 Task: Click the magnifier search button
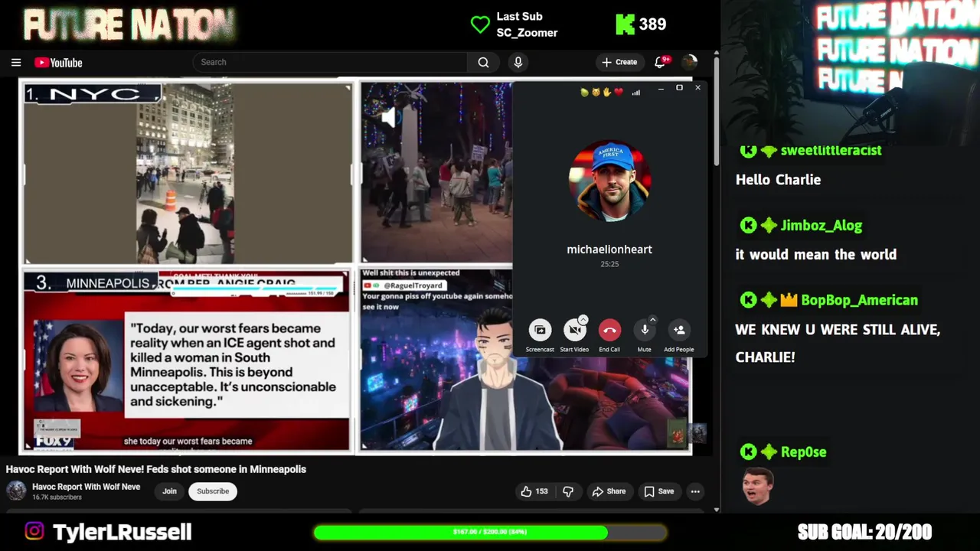coord(483,62)
